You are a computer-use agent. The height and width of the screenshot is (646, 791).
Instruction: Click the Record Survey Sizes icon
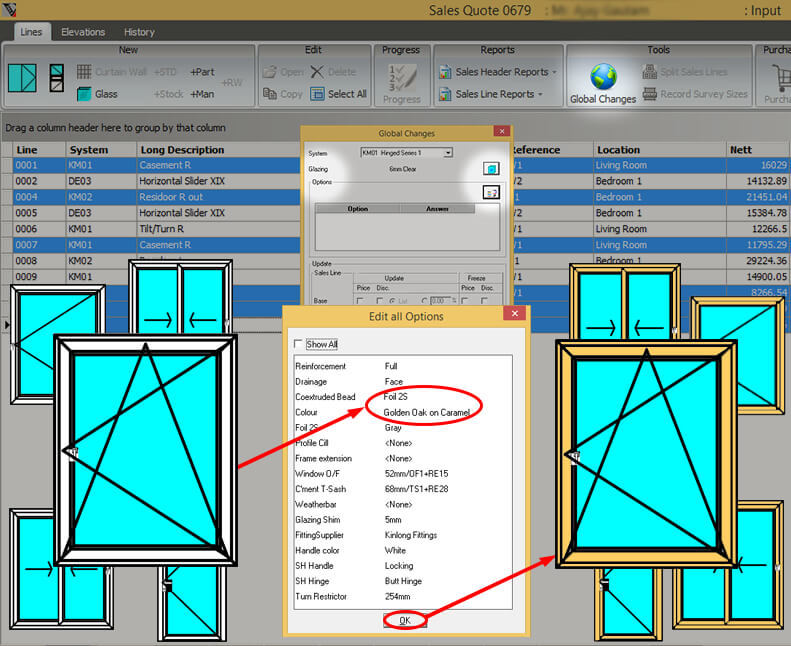tap(651, 94)
